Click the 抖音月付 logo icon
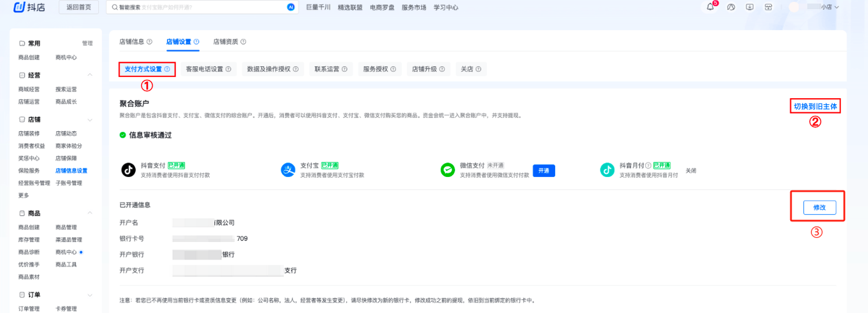The height and width of the screenshot is (313, 868). 608,170
